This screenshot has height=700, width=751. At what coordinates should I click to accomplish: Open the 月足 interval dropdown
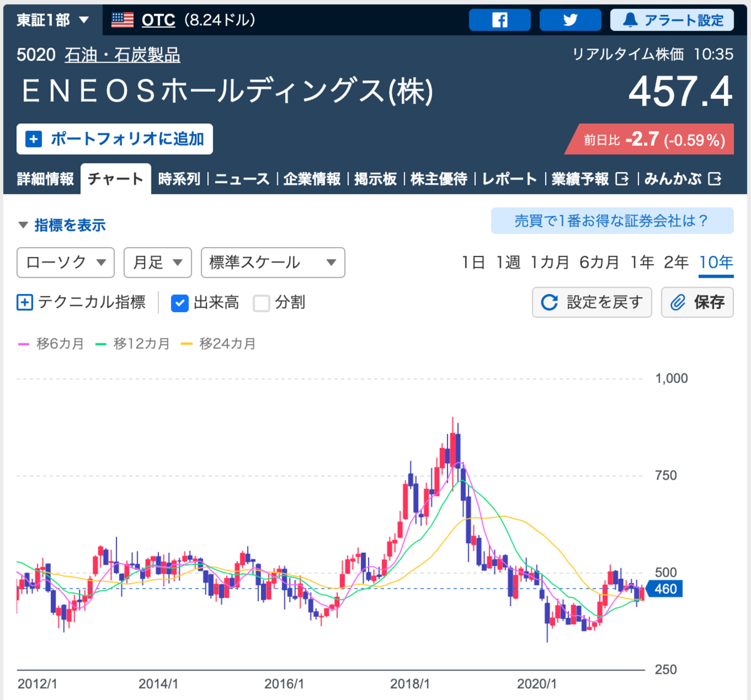coord(158,263)
